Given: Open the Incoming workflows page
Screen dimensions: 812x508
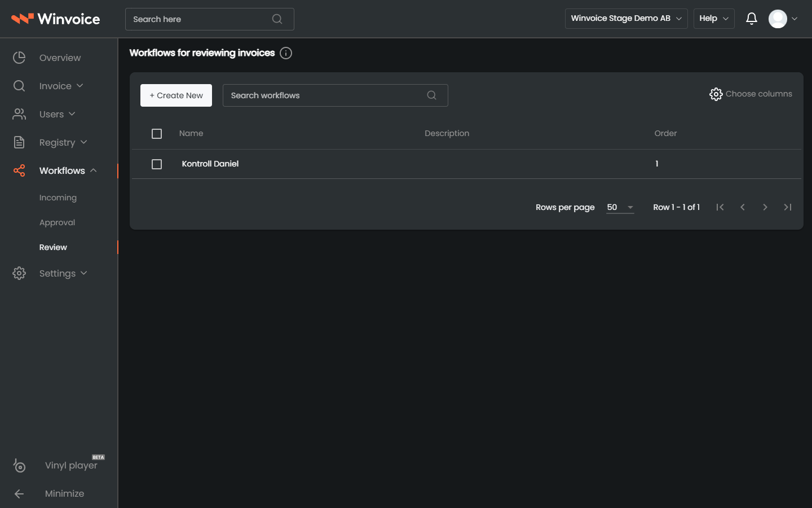Looking at the screenshot, I should tap(58, 198).
